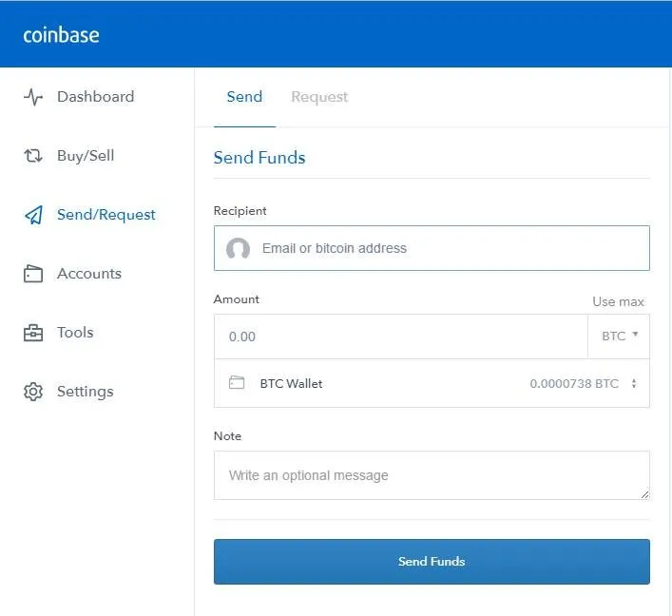Open the BTC Wallet account selector

click(432, 383)
